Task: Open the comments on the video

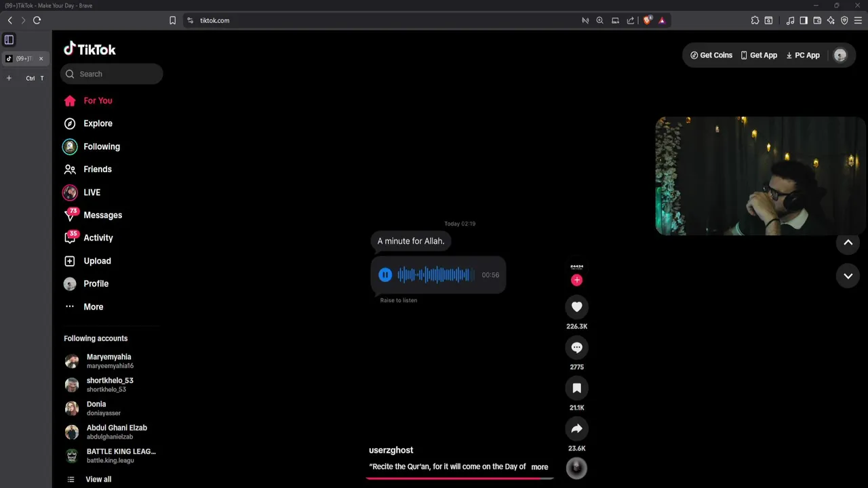Action: (577, 348)
